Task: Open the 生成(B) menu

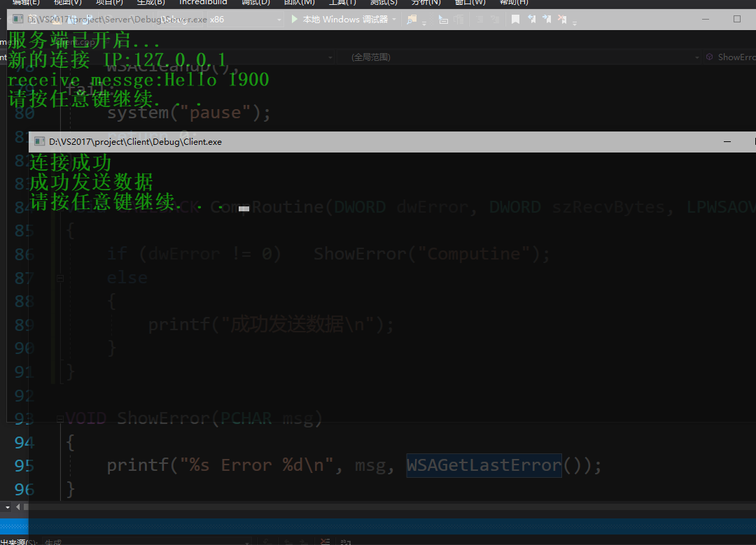Action: [x=151, y=2]
